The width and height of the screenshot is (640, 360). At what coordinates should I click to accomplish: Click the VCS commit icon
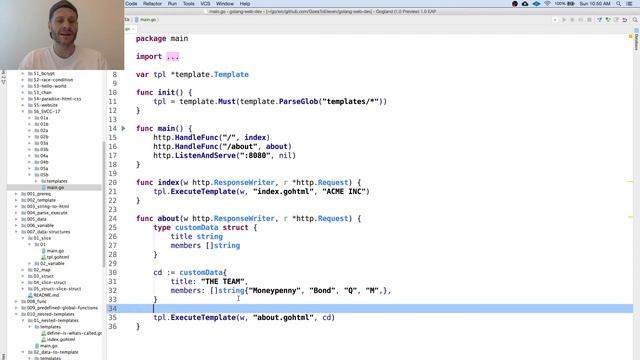click(608, 20)
